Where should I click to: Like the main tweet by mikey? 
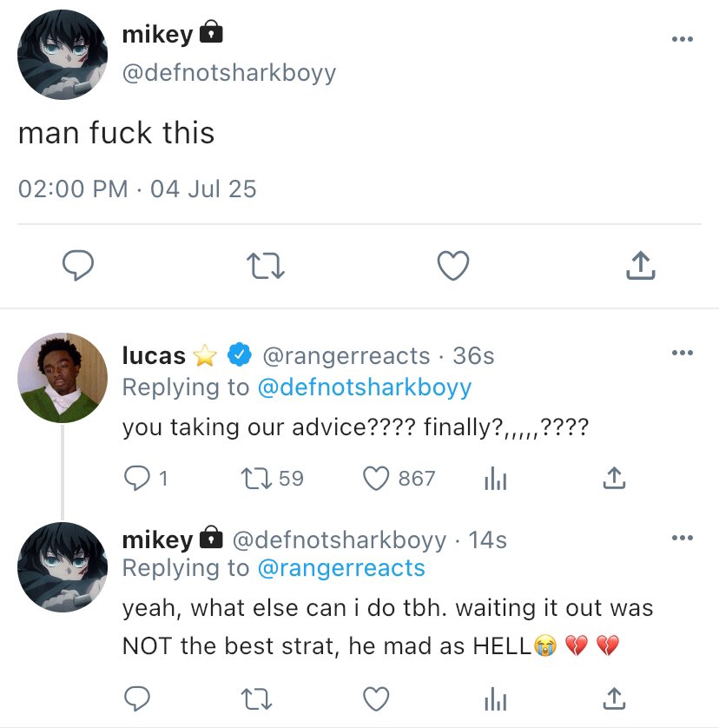(452, 266)
